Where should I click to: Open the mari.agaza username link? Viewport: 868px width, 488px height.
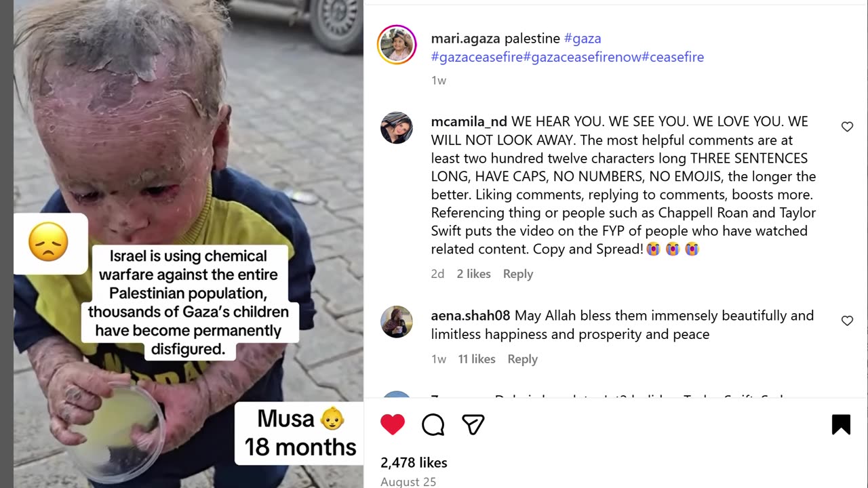coord(466,39)
